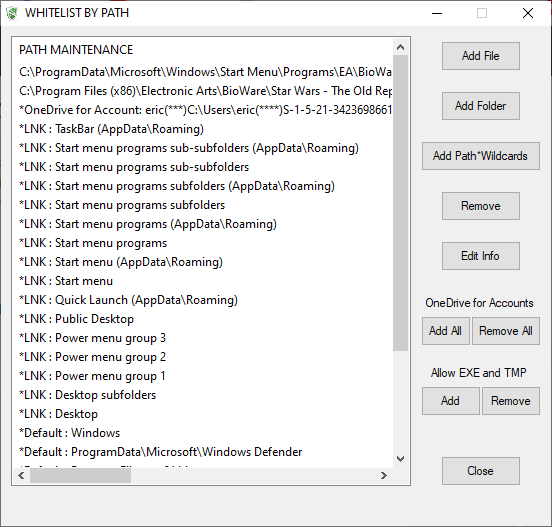
Task: Close window using title bar X
Action: point(528,13)
